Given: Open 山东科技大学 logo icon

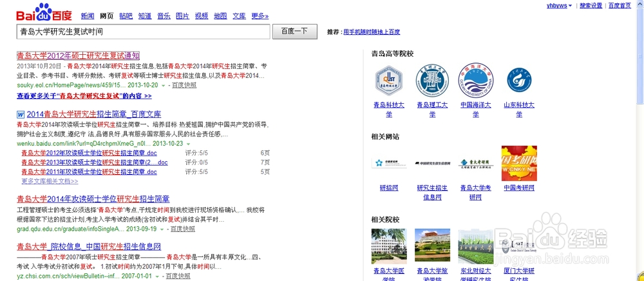Looking at the screenshot, I should tap(519, 81).
